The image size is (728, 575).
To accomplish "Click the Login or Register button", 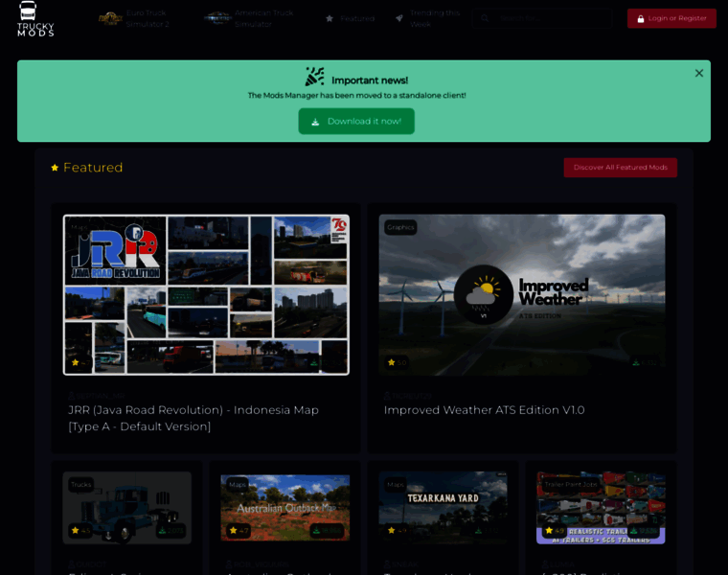I will point(671,18).
